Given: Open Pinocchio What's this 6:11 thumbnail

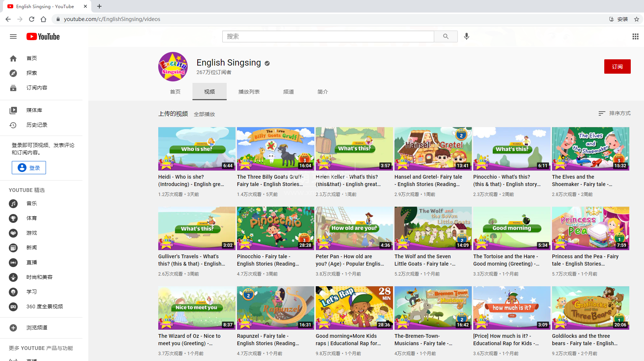Looking at the screenshot, I should (x=512, y=149).
